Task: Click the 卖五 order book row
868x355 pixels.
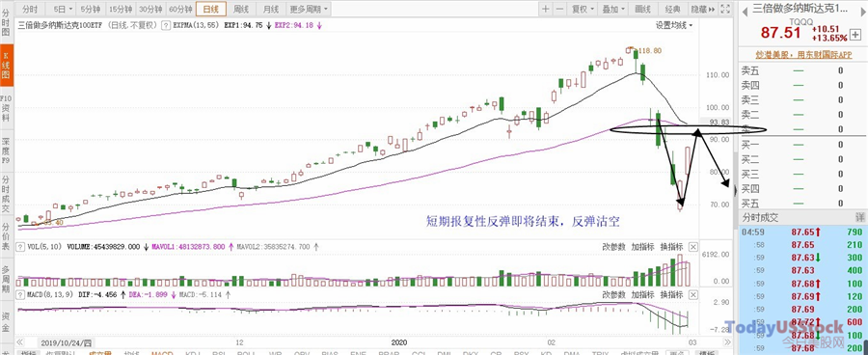Action: (802, 70)
